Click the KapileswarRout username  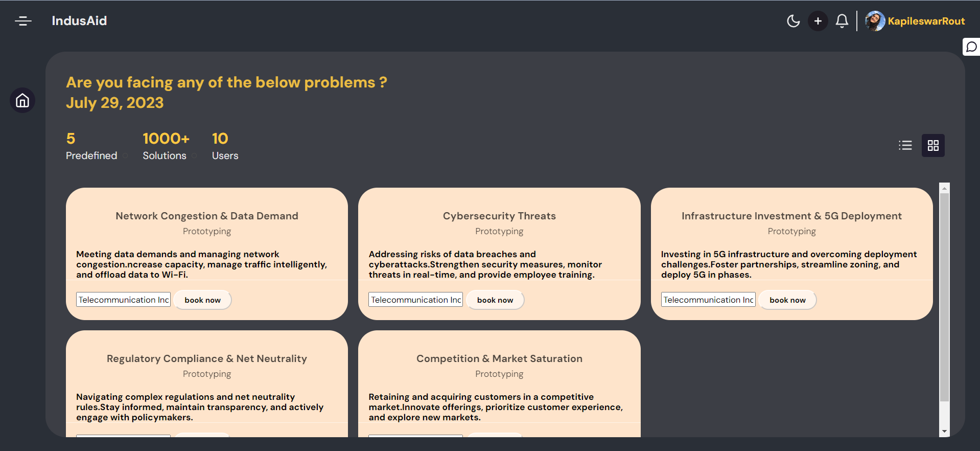click(x=926, y=21)
